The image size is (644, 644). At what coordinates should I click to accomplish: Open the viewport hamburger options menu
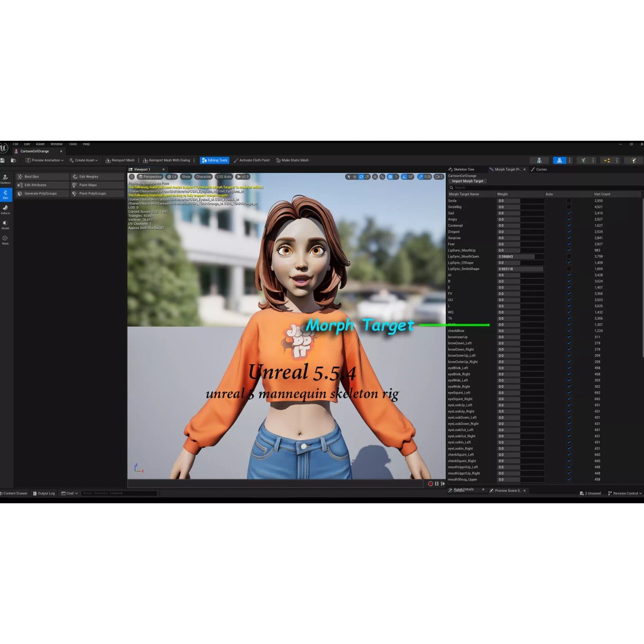pyautogui.click(x=132, y=177)
